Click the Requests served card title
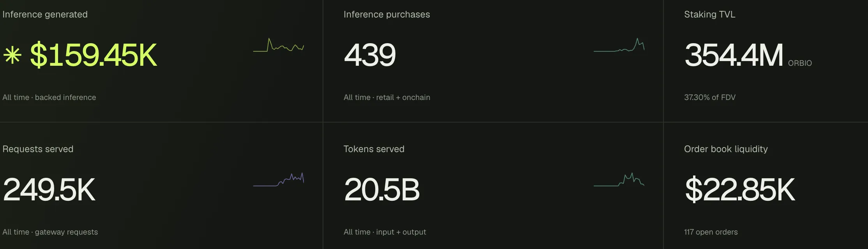The height and width of the screenshot is (249, 868). click(x=38, y=149)
